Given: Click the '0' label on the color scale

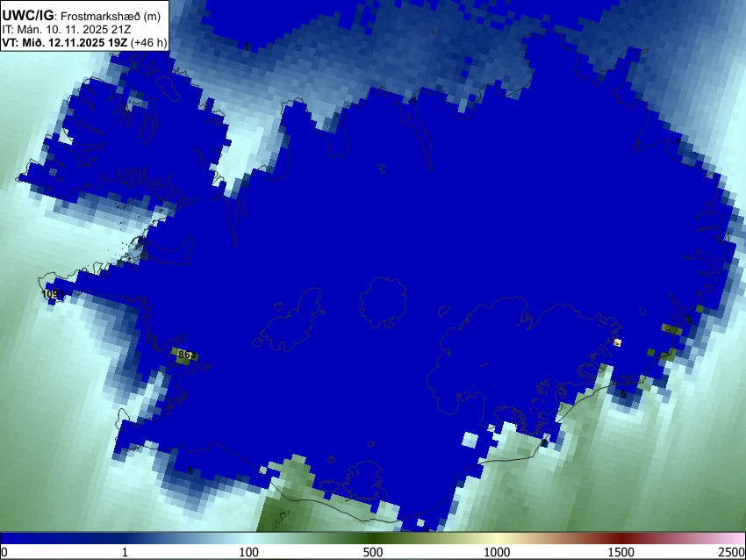Looking at the screenshot, I should 4,552.
